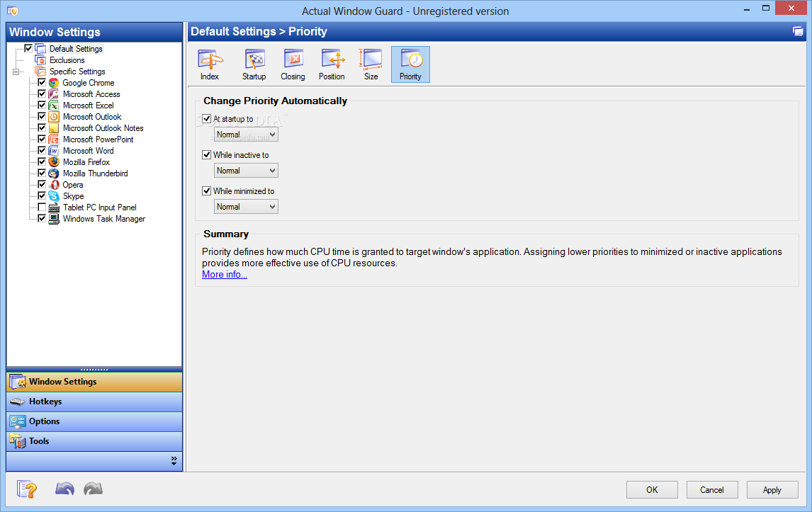Click the Microsoft Outlook app icon
Image resolution: width=812 pixels, height=512 pixels.
(54, 117)
